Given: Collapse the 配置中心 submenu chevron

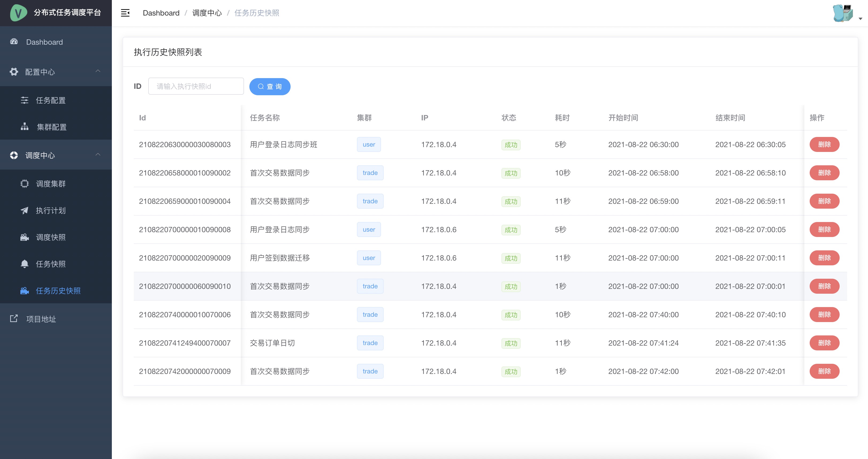Looking at the screenshot, I should [98, 71].
